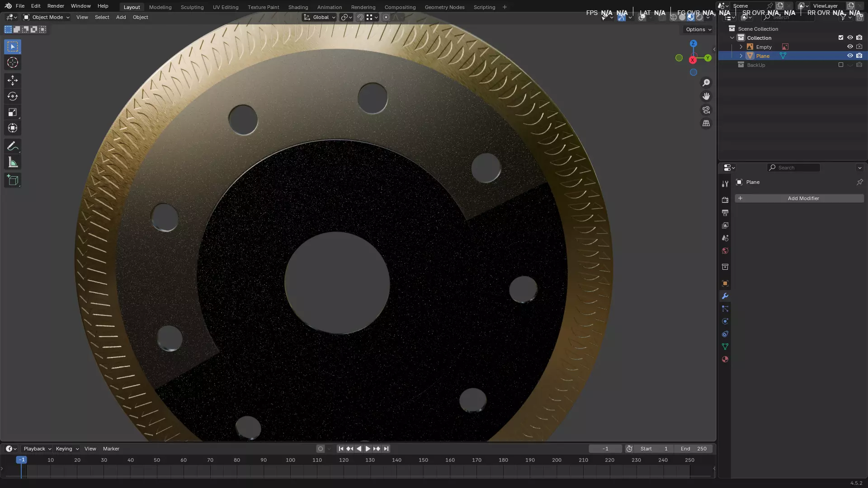
Task: Select the Annotate pencil tool
Action: tap(13, 146)
